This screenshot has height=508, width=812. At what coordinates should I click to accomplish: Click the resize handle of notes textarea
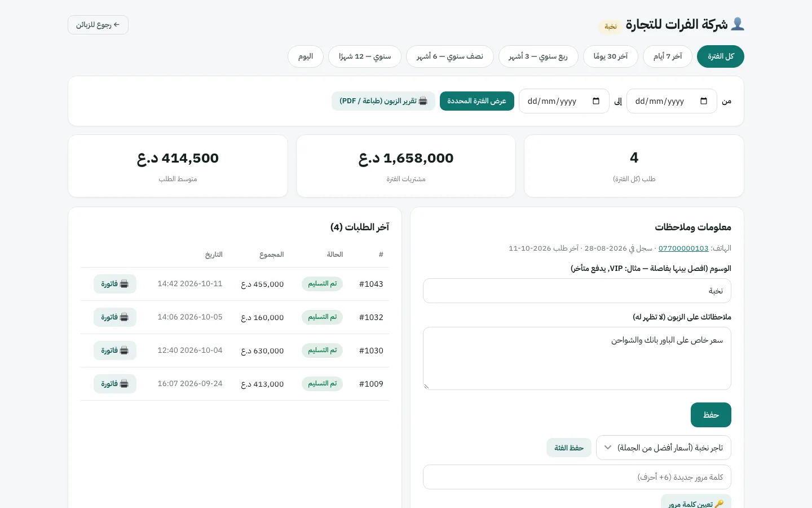tap(427, 386)
